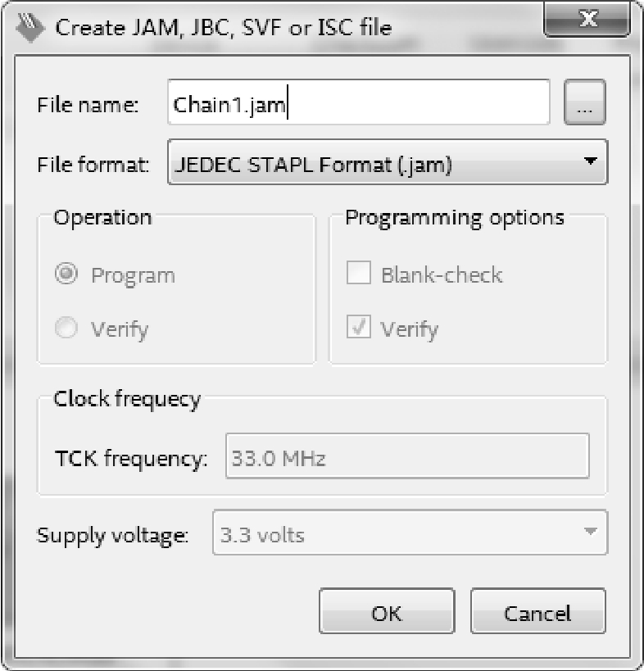Open the JEDEC STAPL Format combo box

point(388,162)
